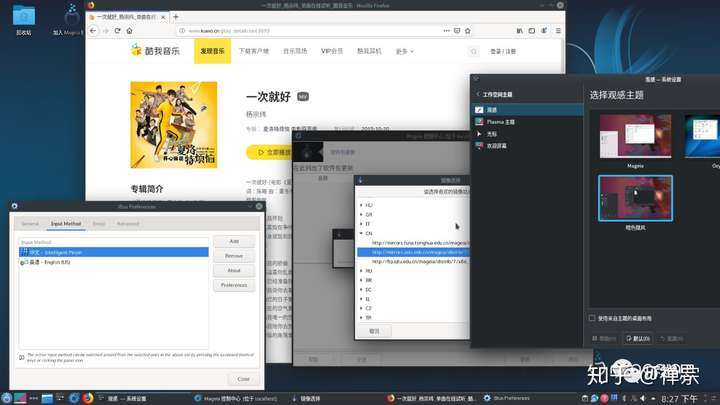Close the 一次就好 Firefox tab

pyautogui.click(x=163, y=17)
